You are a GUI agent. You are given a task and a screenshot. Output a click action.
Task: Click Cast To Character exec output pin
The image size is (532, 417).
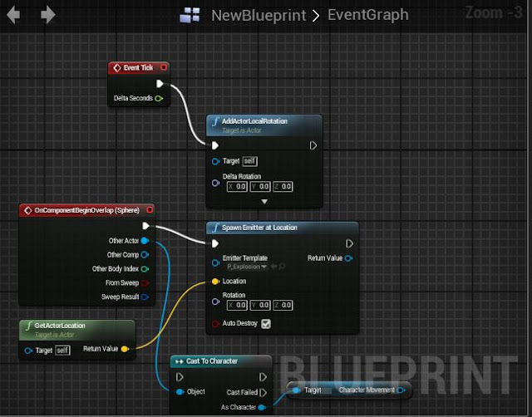coord(263,377)
